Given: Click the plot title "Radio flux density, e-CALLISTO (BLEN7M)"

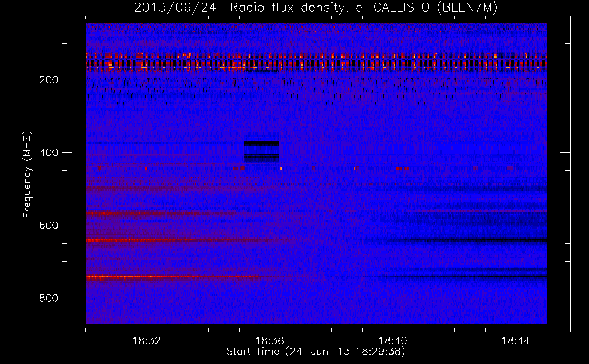Looking at the screenshot, I should [363, 8].
